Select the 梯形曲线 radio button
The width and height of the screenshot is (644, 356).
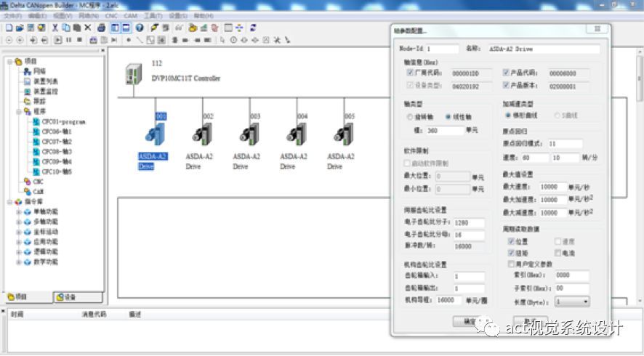pyautogui.click(x=507, y=116)
